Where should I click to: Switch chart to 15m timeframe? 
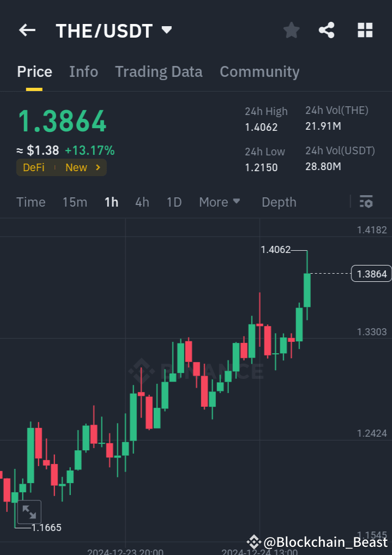click(x=75, y=202)
